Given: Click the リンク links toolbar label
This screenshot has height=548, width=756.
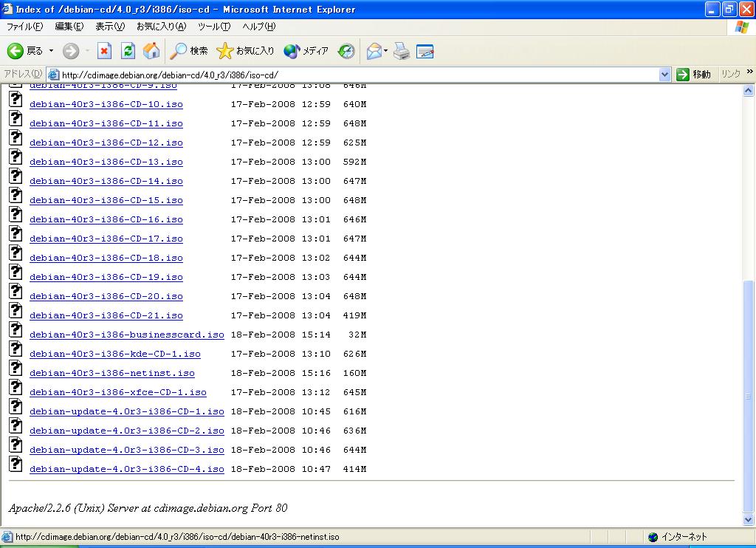Looking at the screenshot, I should click(730, 74).
